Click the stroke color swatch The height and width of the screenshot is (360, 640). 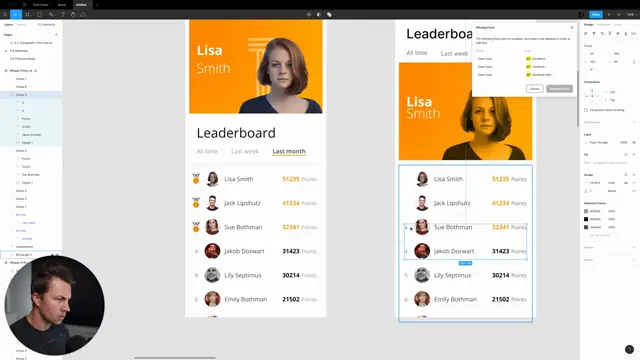(x=586, y=183)
